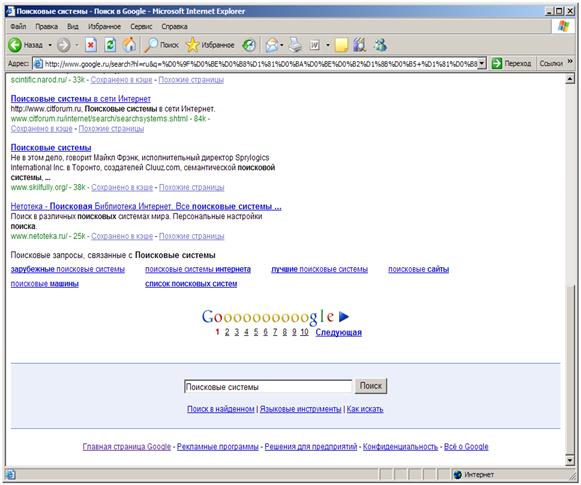Image resolution: width=581 pixels, height=485 pixels.
Task: Expand the address bar URL dropdown
Action: coord(481,64)
